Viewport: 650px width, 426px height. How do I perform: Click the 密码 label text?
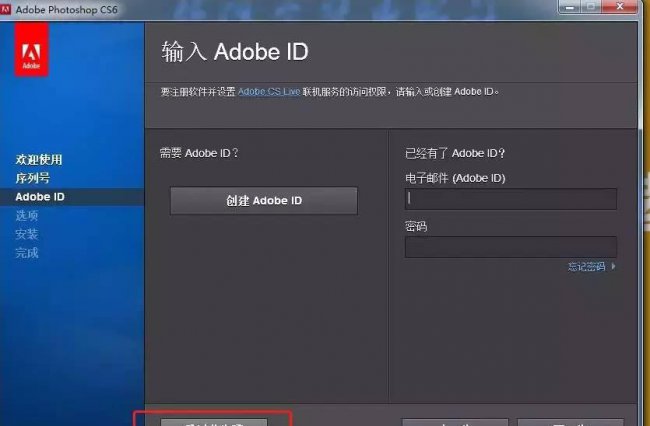pos(416,227)
